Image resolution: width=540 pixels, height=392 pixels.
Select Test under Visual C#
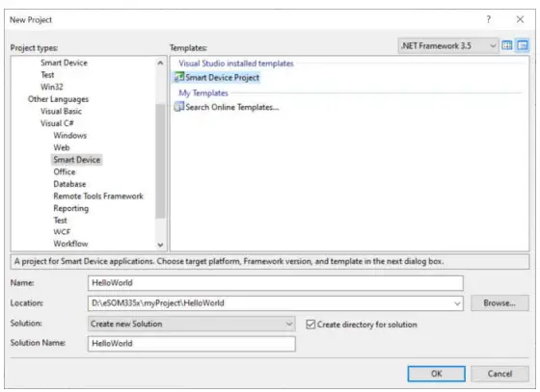pyautogui.click(x=60, y=221)
